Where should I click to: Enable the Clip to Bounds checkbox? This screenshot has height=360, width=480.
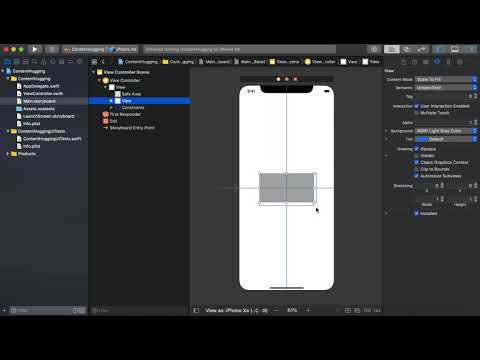tap(416, 169)
